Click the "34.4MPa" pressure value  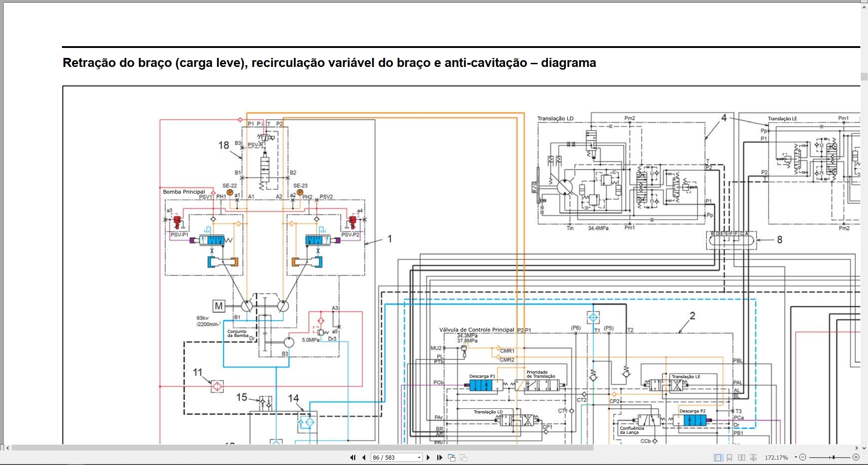[x=598, y=228]
